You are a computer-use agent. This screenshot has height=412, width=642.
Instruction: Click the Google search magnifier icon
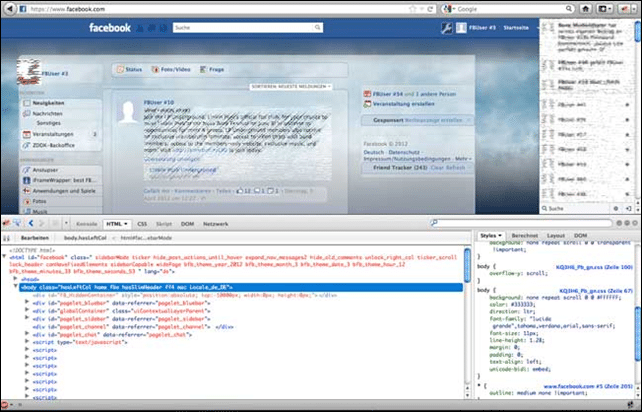pyautogui.click(x=569, y=9)
